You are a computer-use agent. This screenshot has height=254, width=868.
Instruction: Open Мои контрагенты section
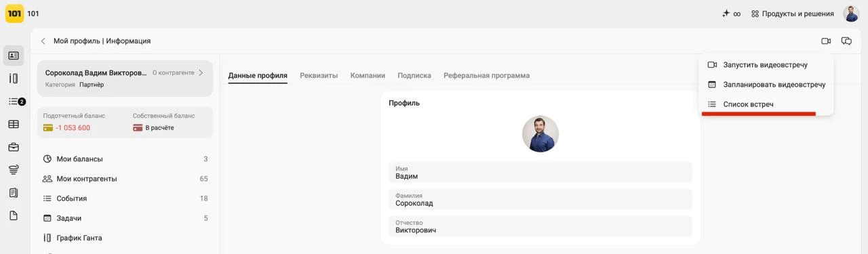125,179
